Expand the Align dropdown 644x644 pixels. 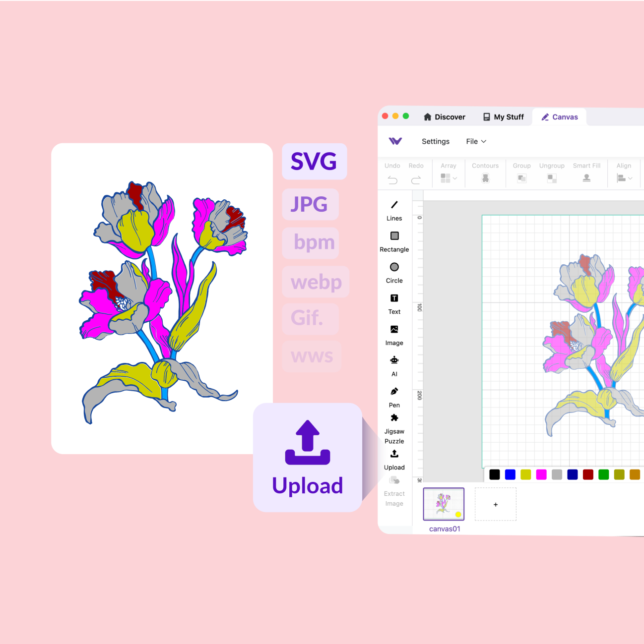coord(624,178)
